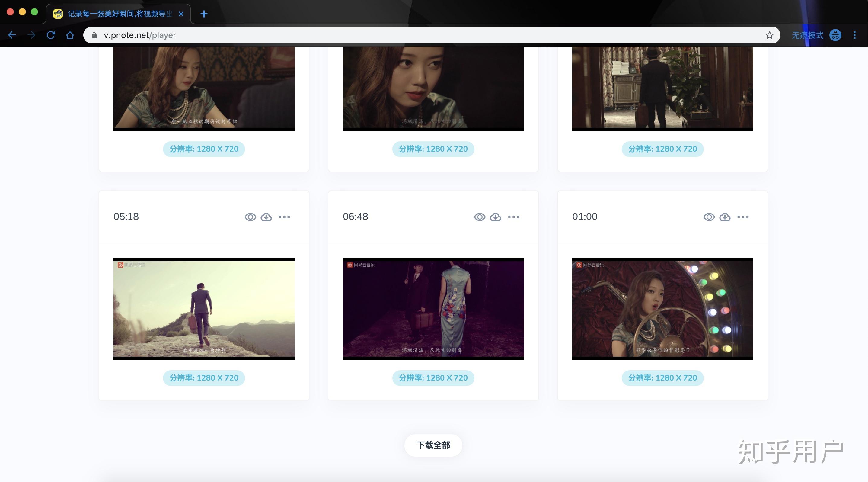Download the 06:48 screenshot via cloud icon
Image resolution: width=868 pixels, height=482 pixels.
point(495,217)
